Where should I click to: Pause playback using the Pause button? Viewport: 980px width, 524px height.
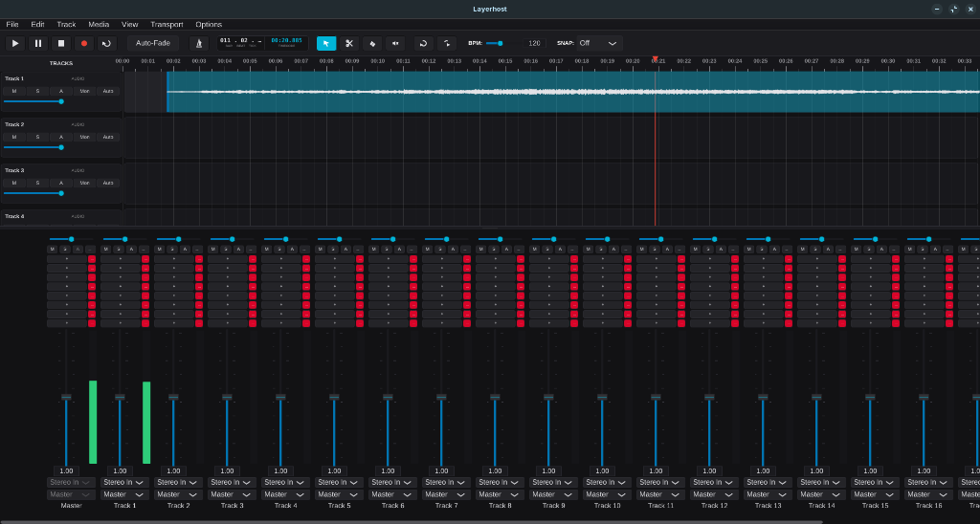click(38, 43)
